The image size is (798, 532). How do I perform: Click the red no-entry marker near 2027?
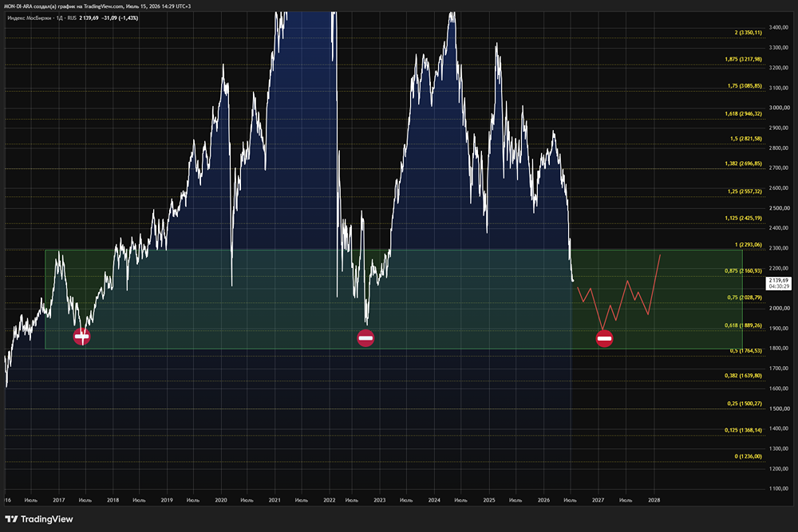click(604, 339)
